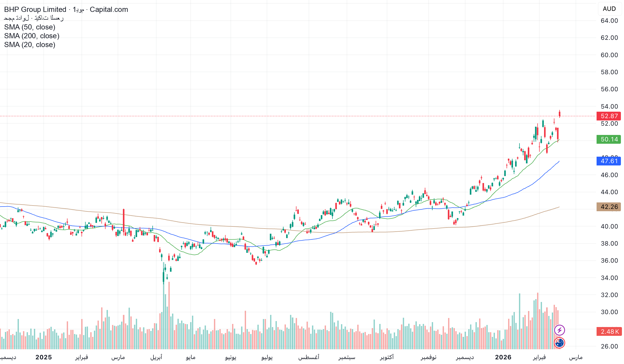Click the red 52.87 current price label

(609, 116)
